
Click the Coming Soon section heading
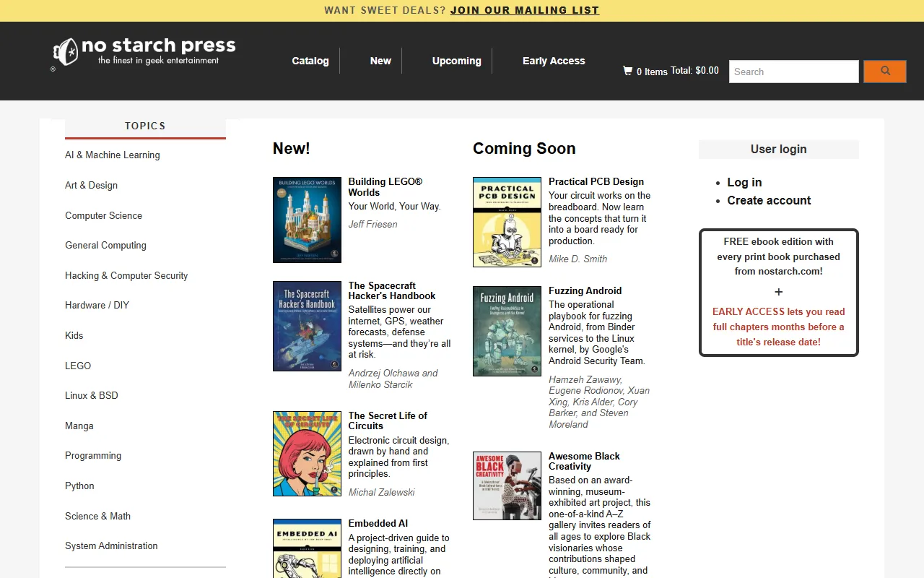(x=524, y=148)
